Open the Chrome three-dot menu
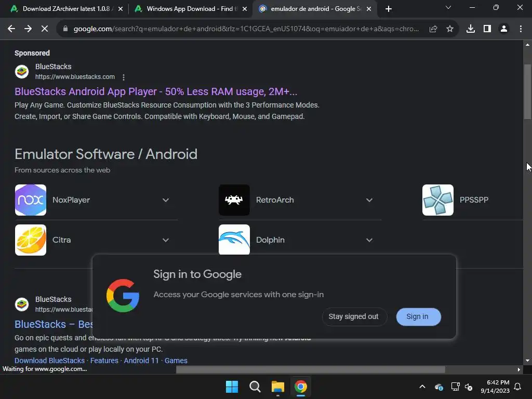Viewport: 532px width, 399px height. pos(521,29)
